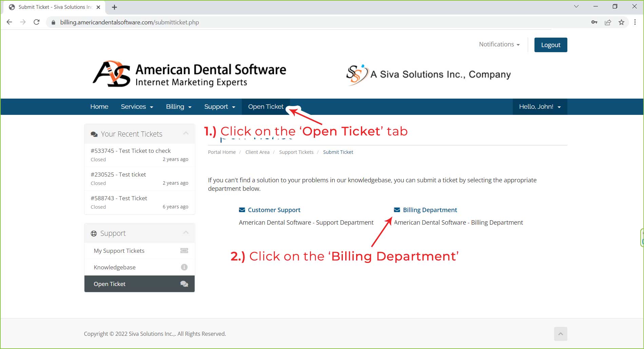This screenshot has height=349, width=644.
Task: Click the Logout button
Action: pos(550,44)
